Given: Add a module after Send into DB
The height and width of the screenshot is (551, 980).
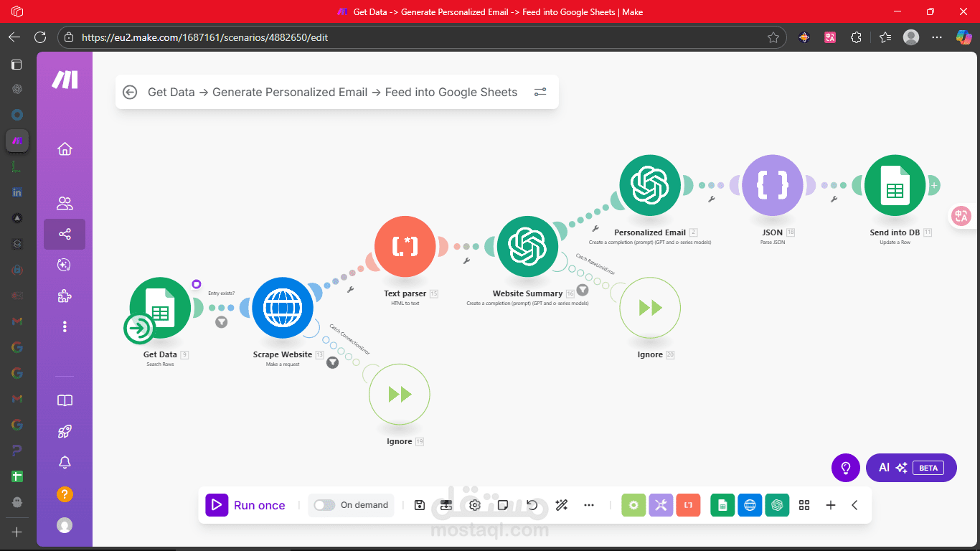Looking at the screenshot, I should click(x=933, y=185).
